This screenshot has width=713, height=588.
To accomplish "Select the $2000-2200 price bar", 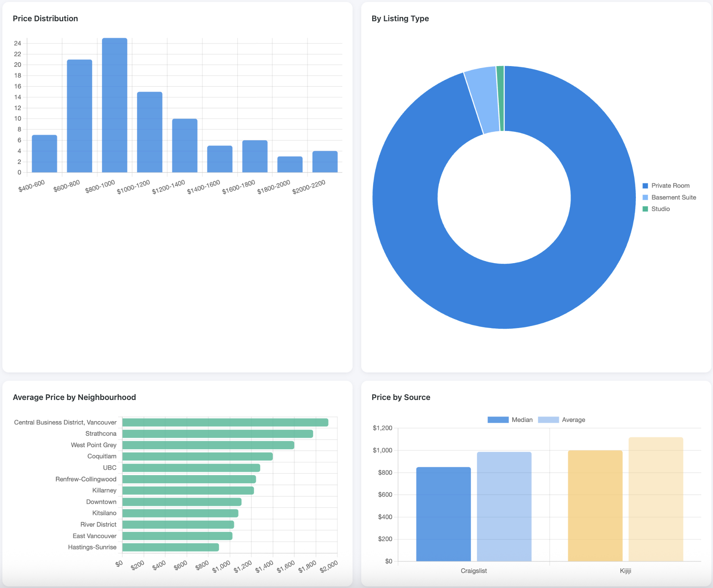I will pyautogui.click(x=325, y=162).
